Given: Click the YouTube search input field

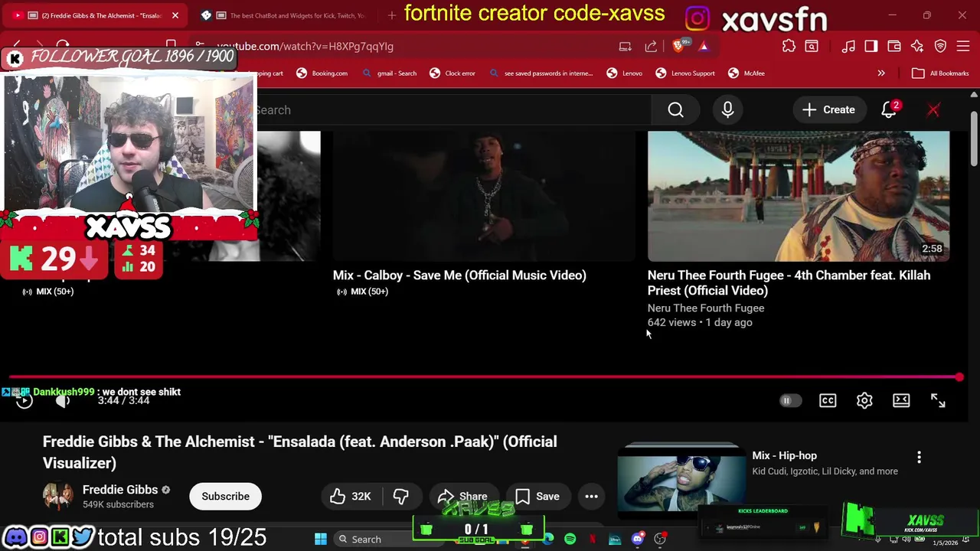Looking at the screenshot, I should point(453,109).
